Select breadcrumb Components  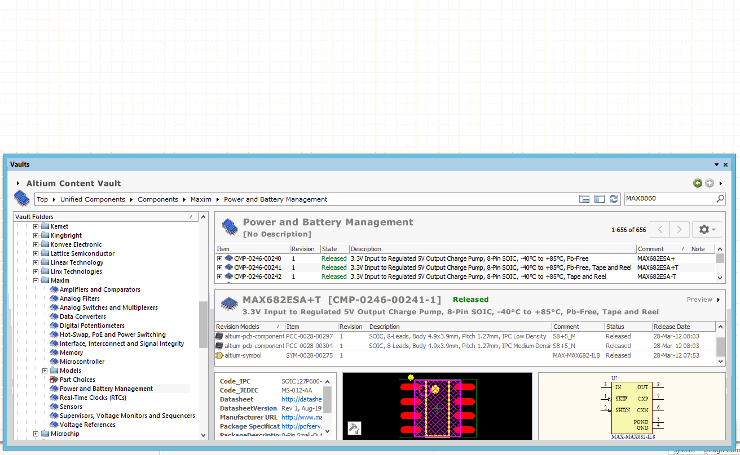pos(158,199)
